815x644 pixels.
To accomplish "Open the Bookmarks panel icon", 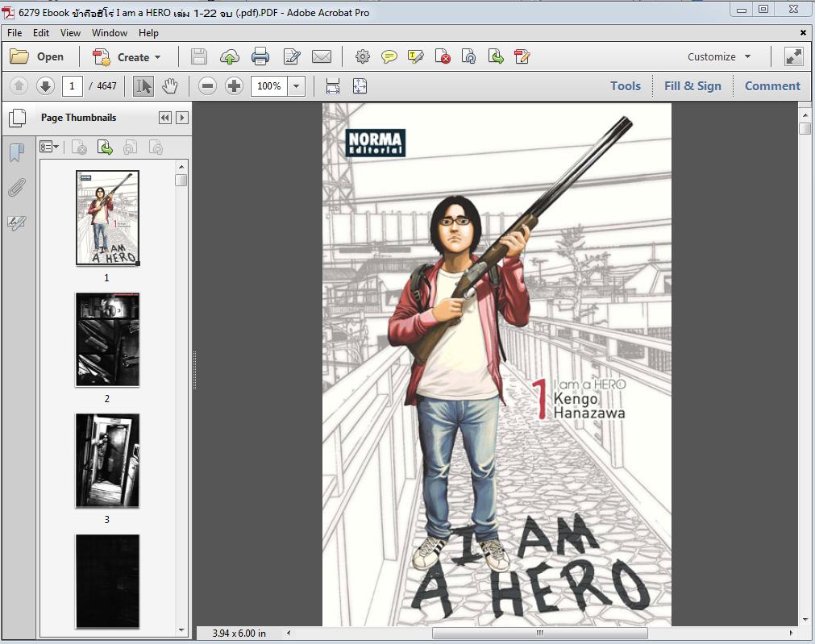I will coord(17,153).
